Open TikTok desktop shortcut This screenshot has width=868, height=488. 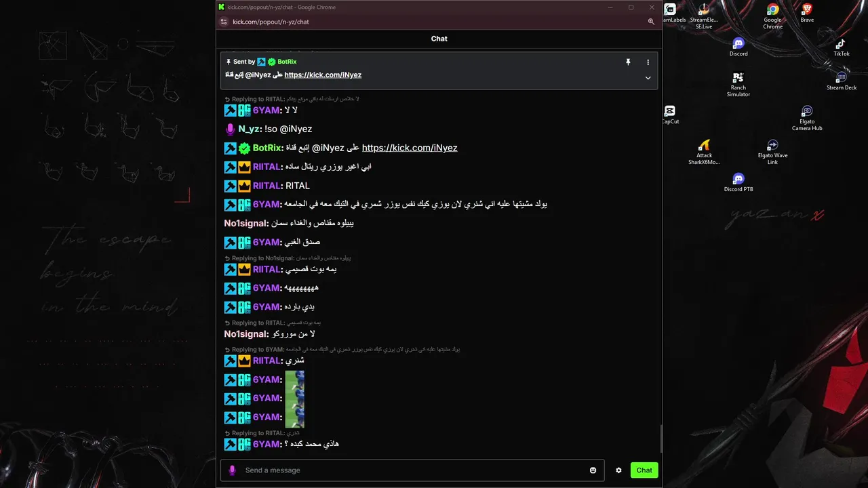click(x=842, y=47)
